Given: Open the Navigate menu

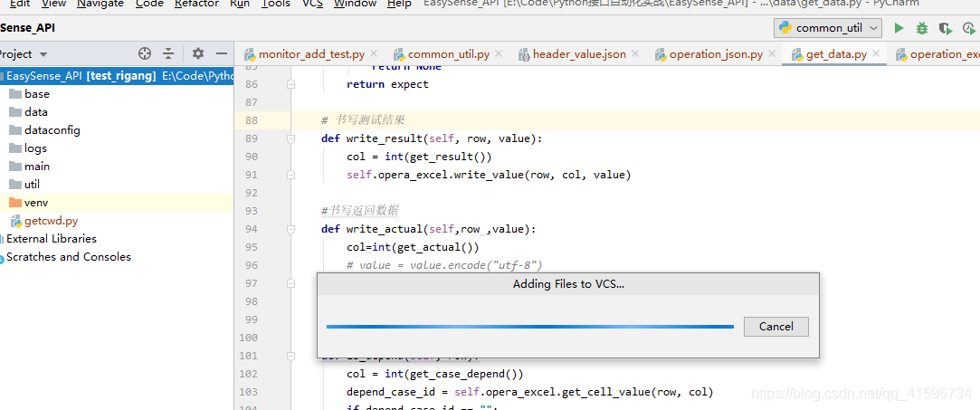Looking at the screenshot, I should point(100,4).
